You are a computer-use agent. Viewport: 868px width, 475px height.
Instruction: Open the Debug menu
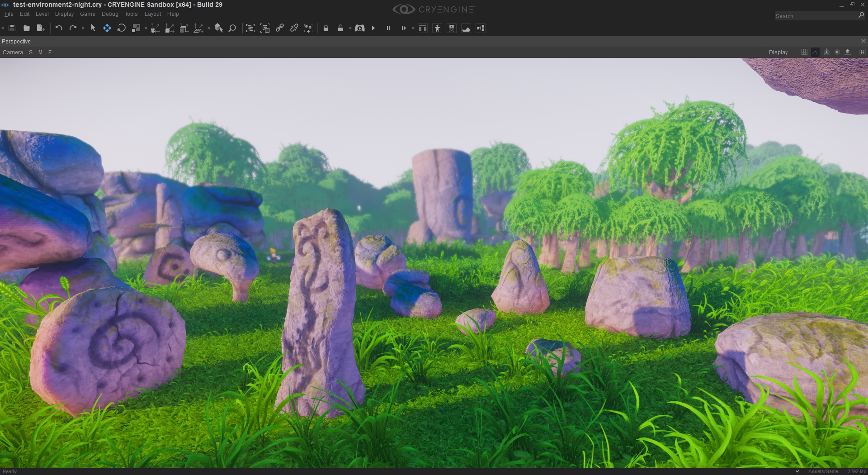(x=110, y=14)
